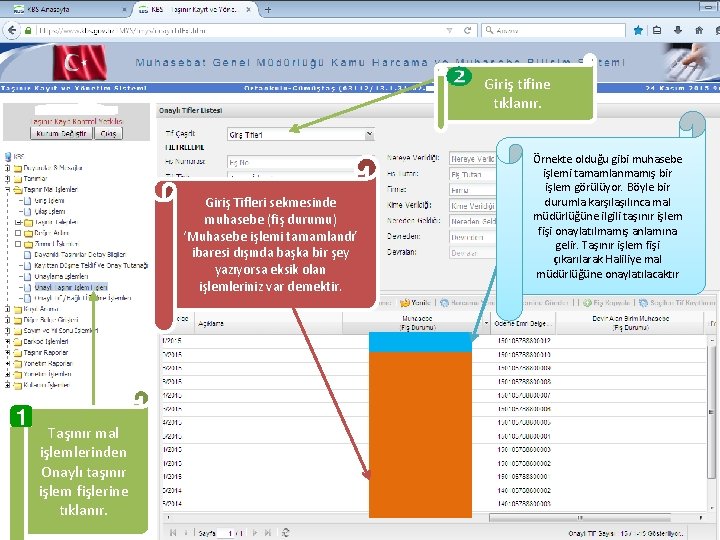
Task: Click the Fiş Tutarı filter field
Action: pyautogui.click(x=473, y=174)
